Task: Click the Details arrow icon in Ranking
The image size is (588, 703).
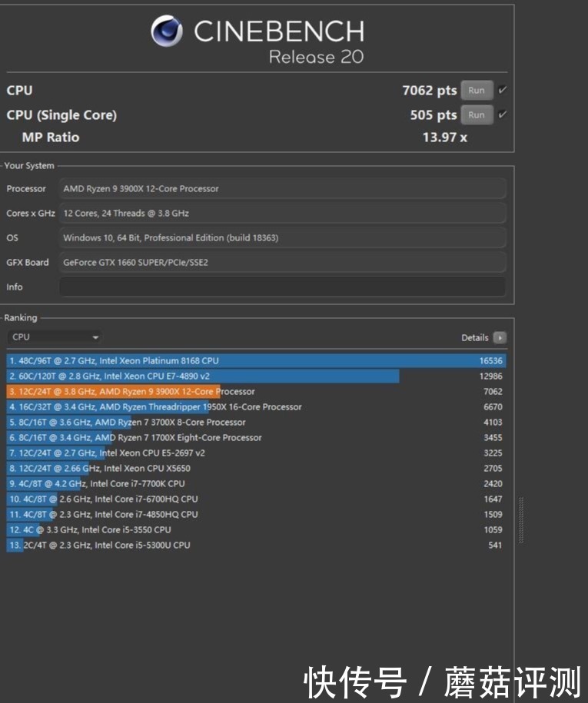Action: 500,337
